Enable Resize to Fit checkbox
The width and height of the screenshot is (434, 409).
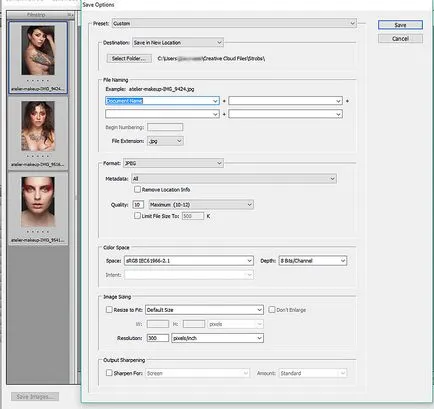point(109,310)
